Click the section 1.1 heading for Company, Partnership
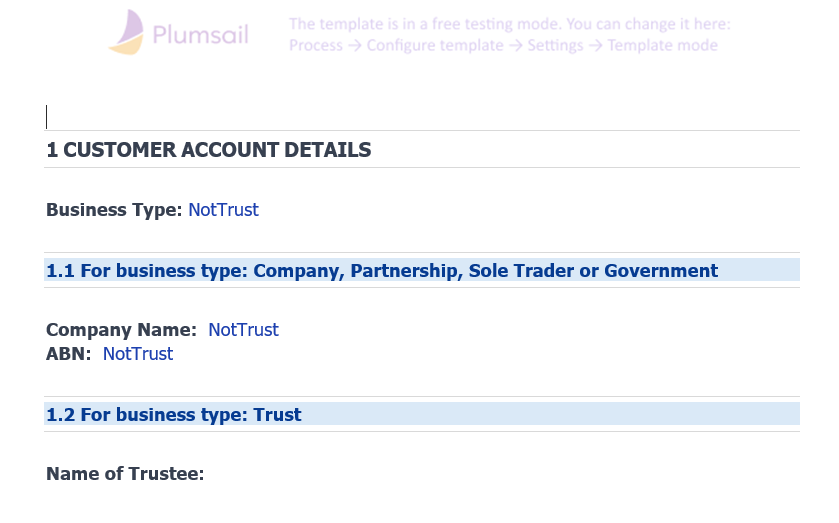 point(382,270)
